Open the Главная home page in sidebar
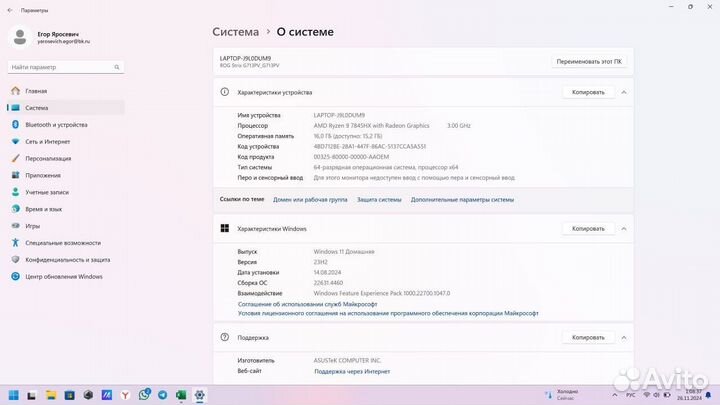This screenshot has width=720, height=405. [x=65, y=91]
